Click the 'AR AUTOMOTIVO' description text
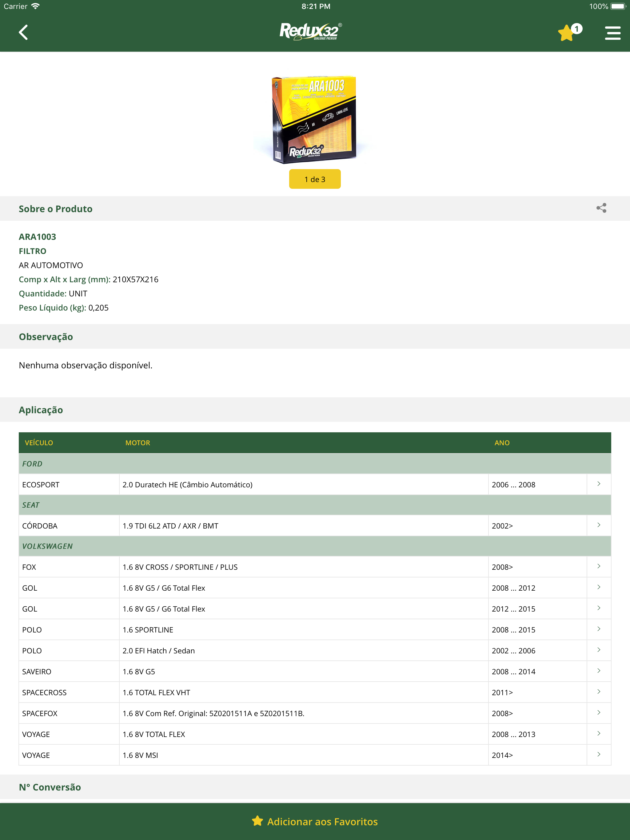Viewport: 630px width, 840px height. point(50,265)
